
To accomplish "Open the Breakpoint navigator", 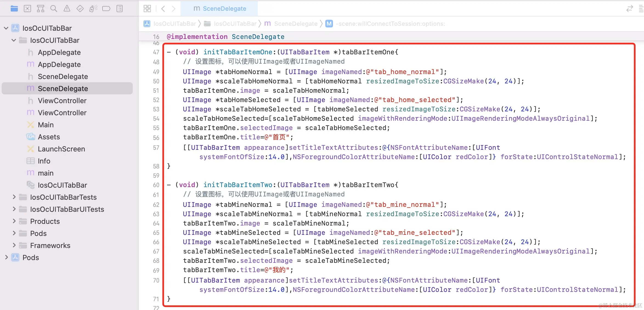I will tap(106, 9).
